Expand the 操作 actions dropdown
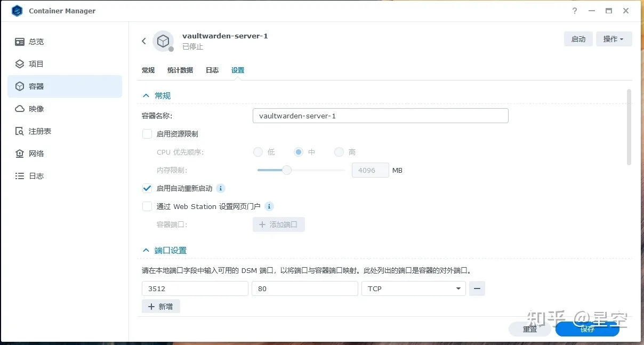Viewport: 644px width, 345px height. pyautogui.click(x=614, y=39)
